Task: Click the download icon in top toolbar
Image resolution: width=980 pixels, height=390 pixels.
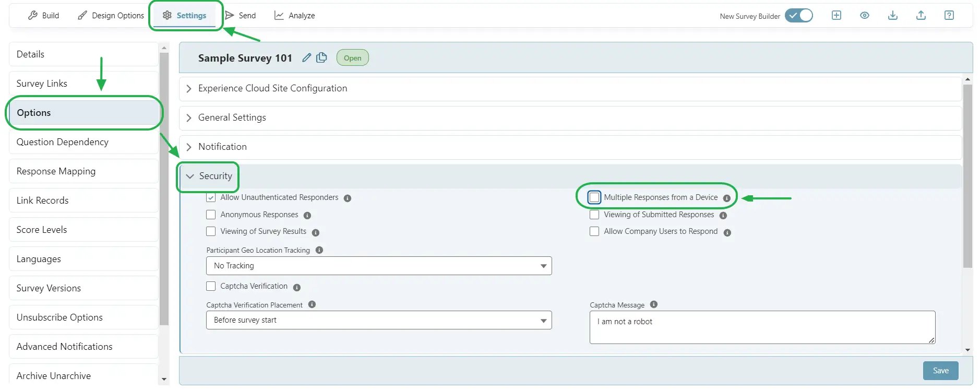Action: pyautogui.click(x=893, y=15)
